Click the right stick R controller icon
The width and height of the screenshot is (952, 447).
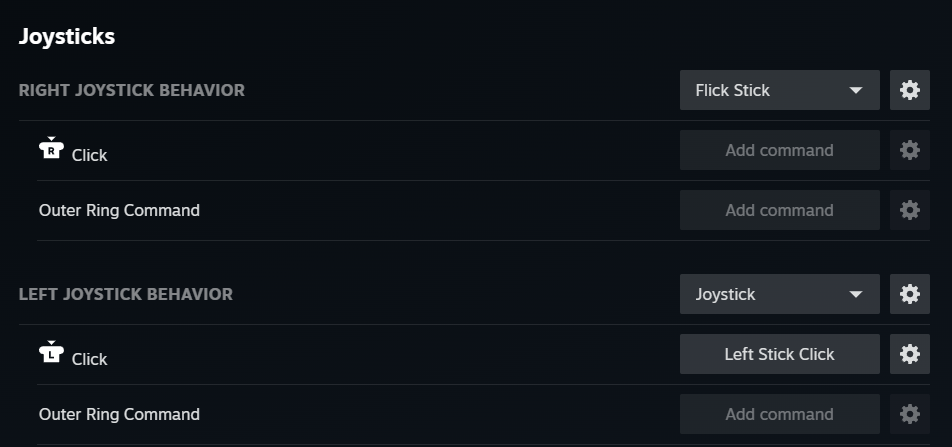51,149
